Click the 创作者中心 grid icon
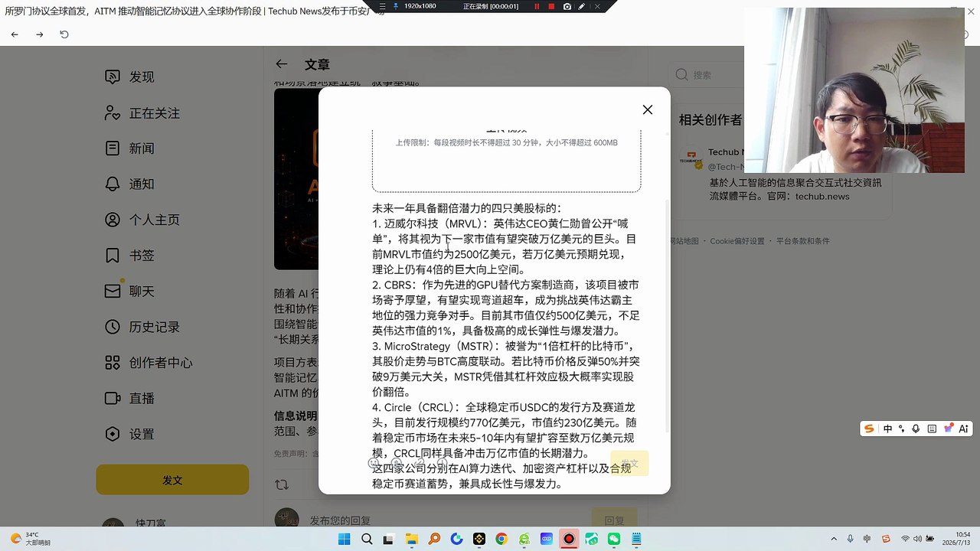The height and width of the screenshot is (551, 980). point(113,362)
